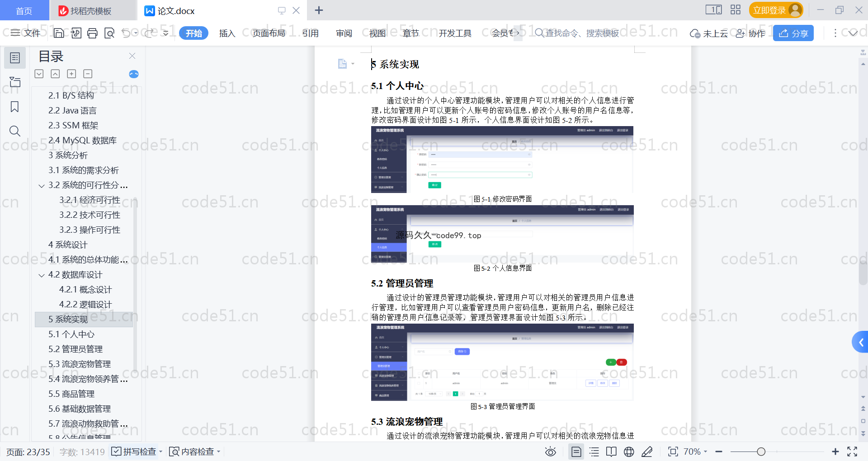Click the Print icon
The width and height of the screenshot is (868, 461).
pos(93,33)
